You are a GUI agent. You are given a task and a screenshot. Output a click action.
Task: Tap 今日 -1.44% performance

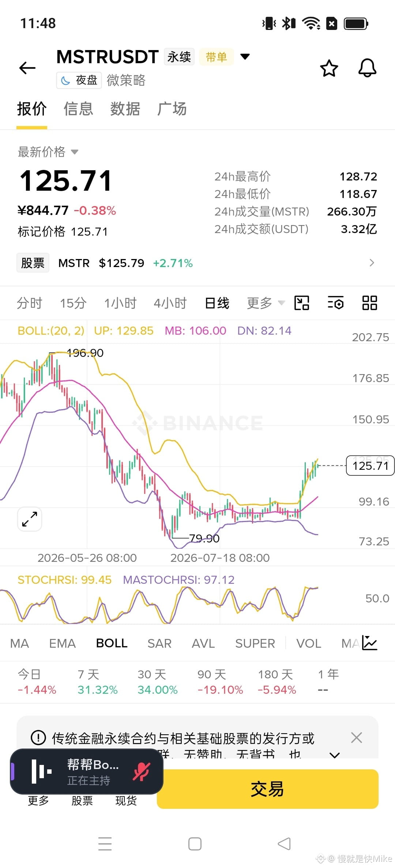(x=37, y=682)
